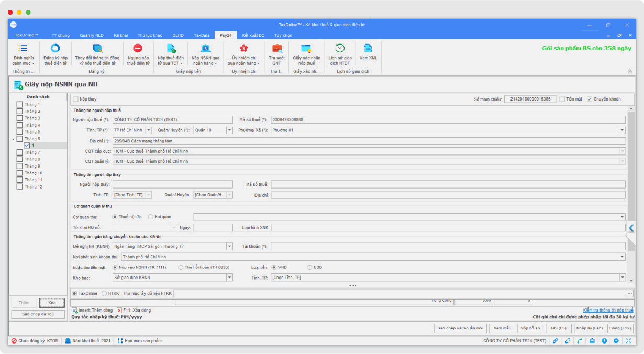Choose USD currency radio option
This screenshot has height=354, width=644.
click(x=309, y=267)
